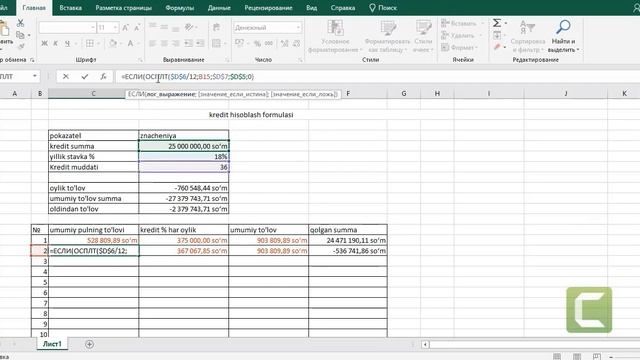640x360 pixels.
Task: Click inside the formula bar text
Action: point(188,76)
